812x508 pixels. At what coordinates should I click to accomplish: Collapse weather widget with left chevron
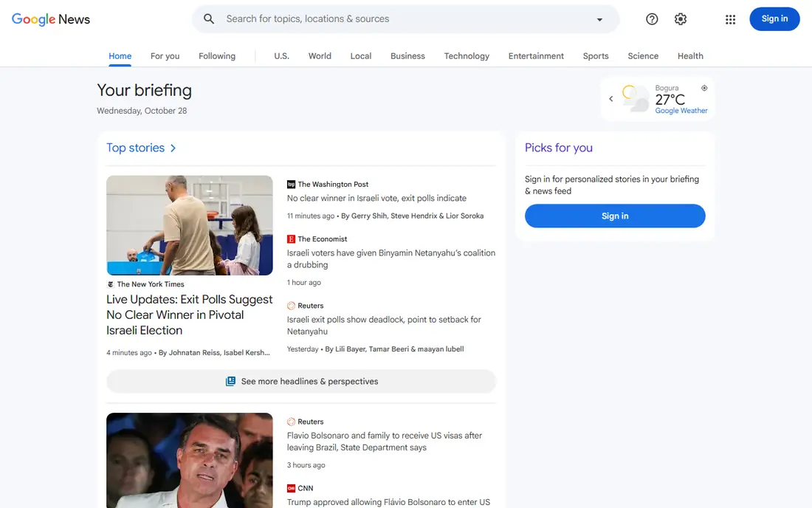coord(611,98)
